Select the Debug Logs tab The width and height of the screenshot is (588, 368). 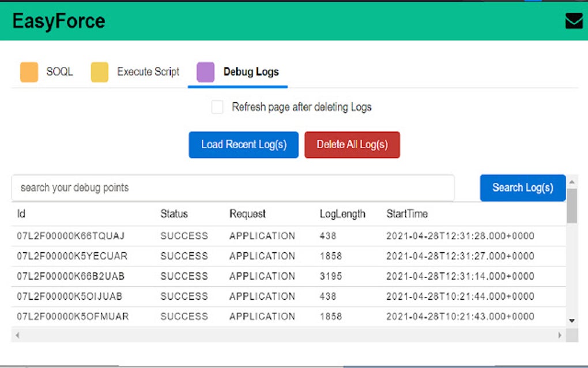point(251,72)
